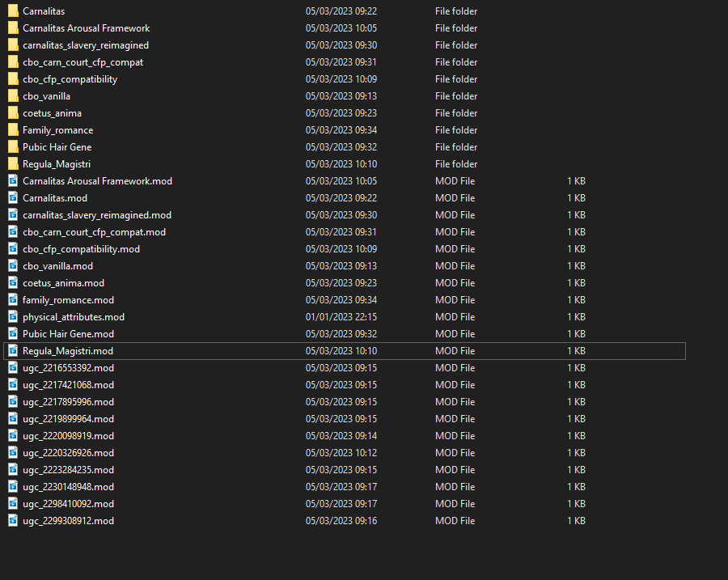Select the Regula_Magistri.mod file
Image resolution: width=728 pixels, height=580 pixels.
(x=68, y=350)
